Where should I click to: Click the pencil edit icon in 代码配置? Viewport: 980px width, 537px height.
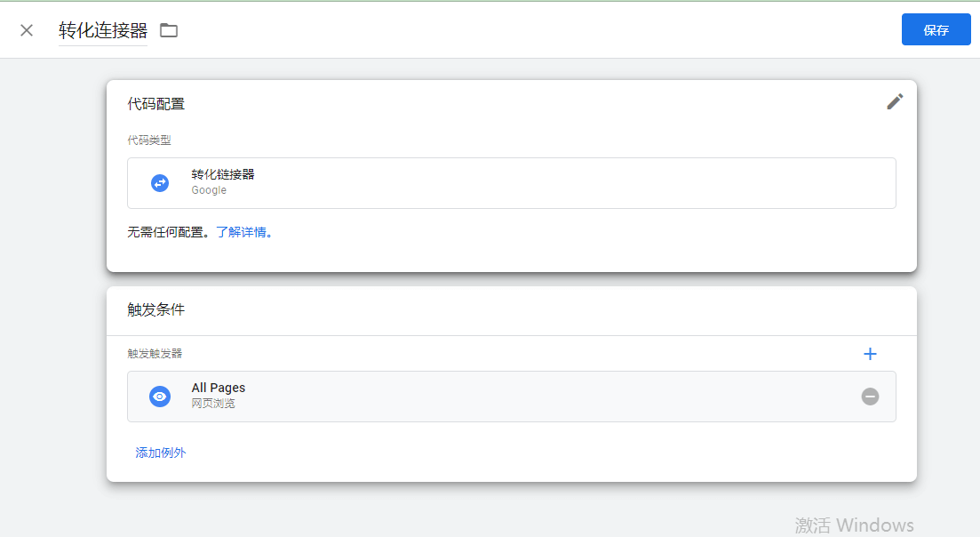pyautogui.click(x=895, y=101)
